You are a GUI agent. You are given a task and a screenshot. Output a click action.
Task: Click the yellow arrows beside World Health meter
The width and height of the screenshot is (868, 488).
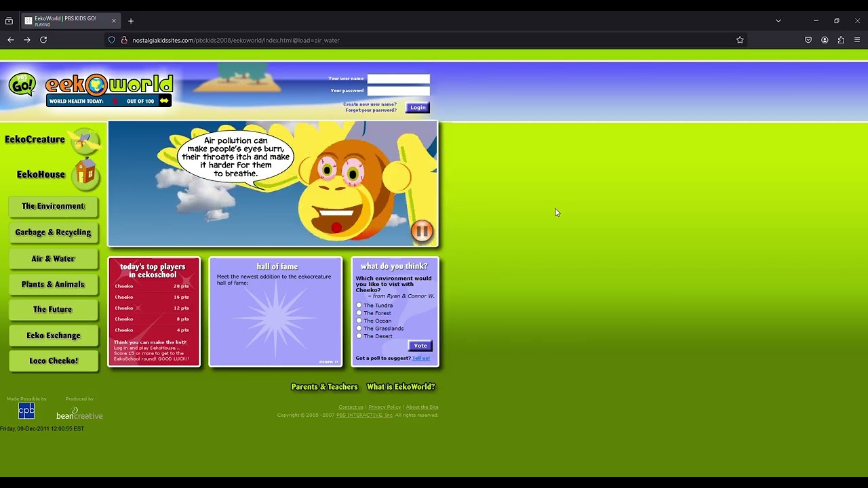point(164,101)
